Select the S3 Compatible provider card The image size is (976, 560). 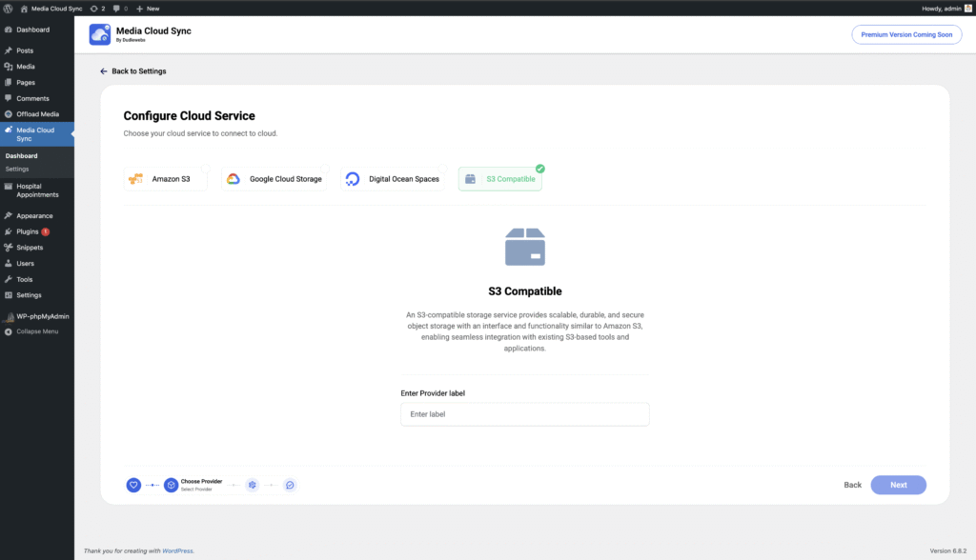click(x=499, y=179)
